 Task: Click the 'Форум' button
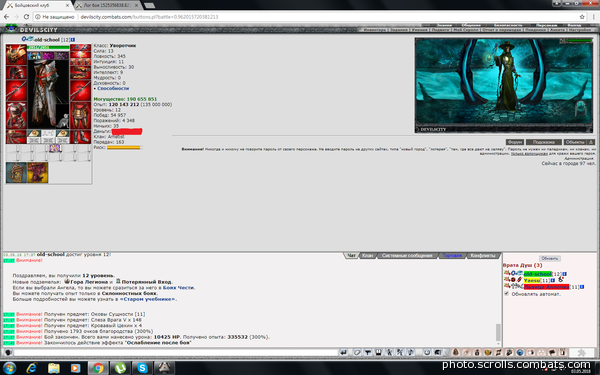pos(515,142)
